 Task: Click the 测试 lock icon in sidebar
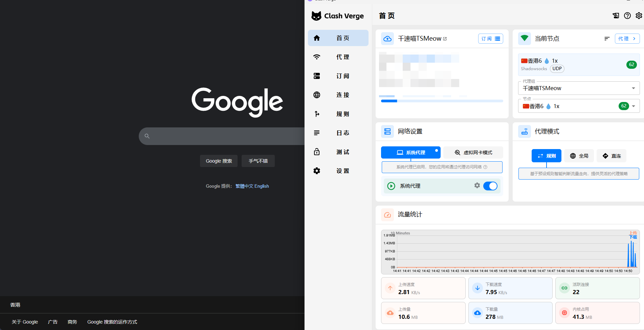pyautogui.click(x=317, y=152)
